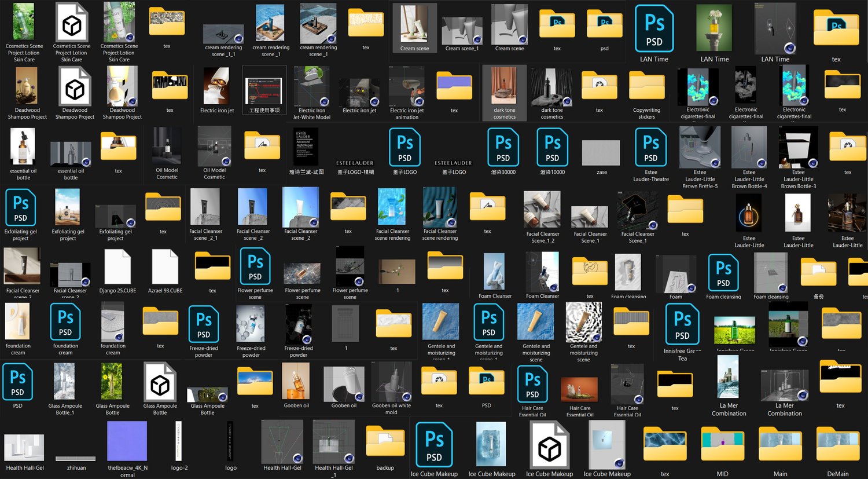868x479 pixels.
Task: Select the Electric iron jet animation file
Action: (x=407, y=86)
